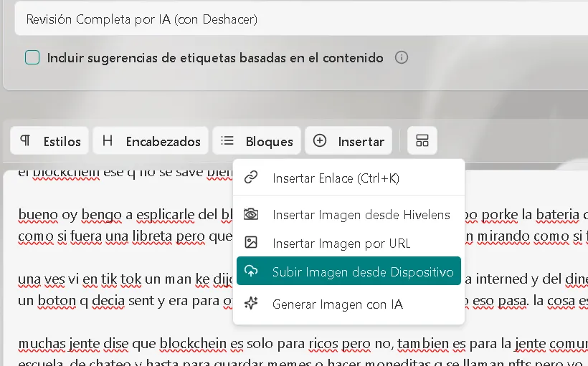Click 'Incluir sugerencias de etiquetas' label text
Screen dimensions: 588x366
[215, 58]
